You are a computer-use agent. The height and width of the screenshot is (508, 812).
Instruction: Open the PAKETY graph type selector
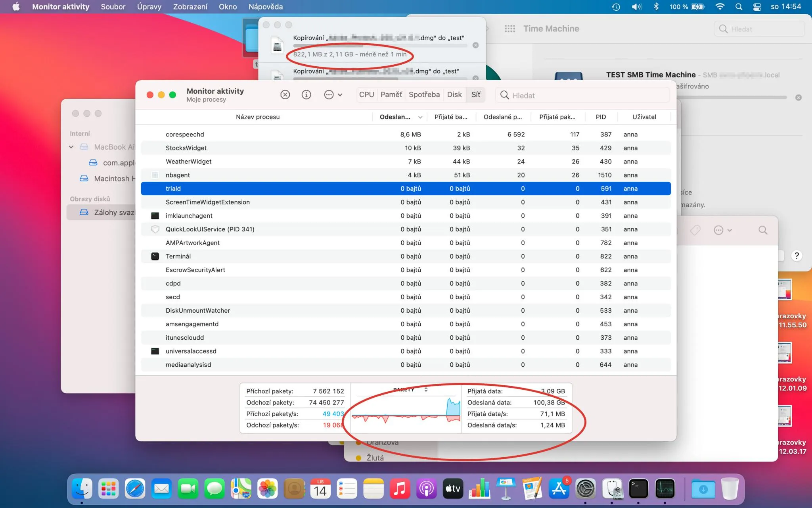[410, 390]
